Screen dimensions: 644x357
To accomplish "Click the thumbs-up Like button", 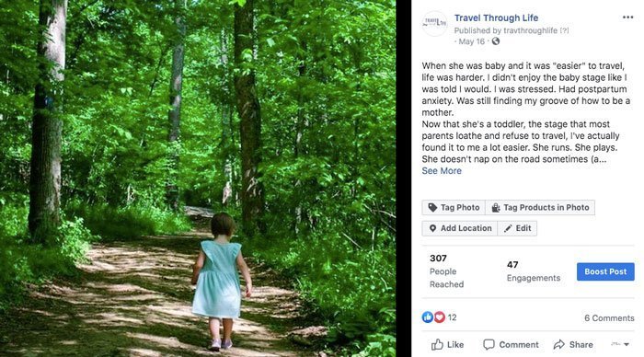I will (x=447, y=345).
